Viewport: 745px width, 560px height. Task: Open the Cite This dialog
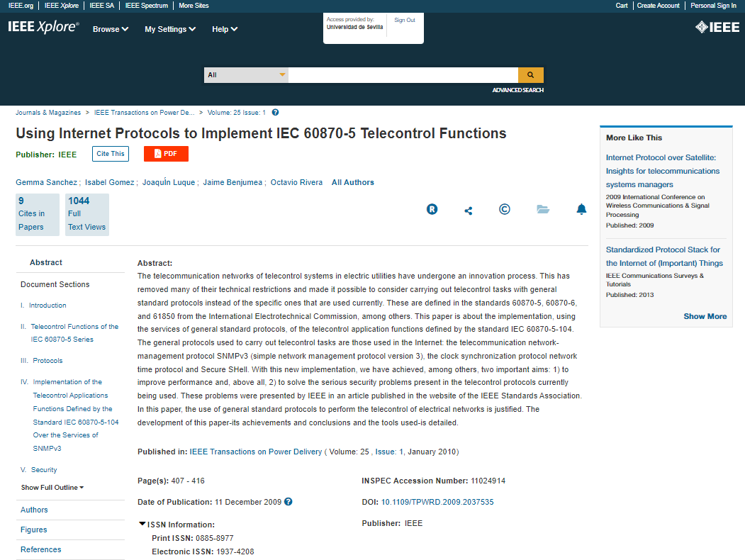coord(111,154)
